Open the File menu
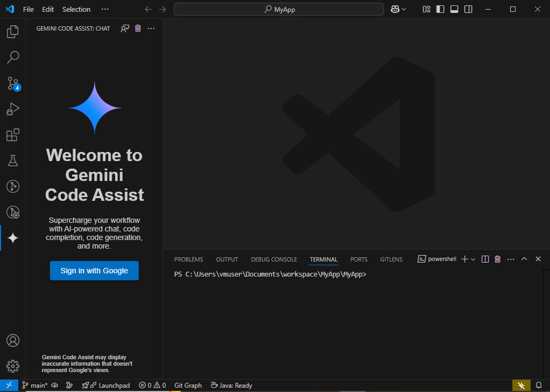 (x=28, y=10)
